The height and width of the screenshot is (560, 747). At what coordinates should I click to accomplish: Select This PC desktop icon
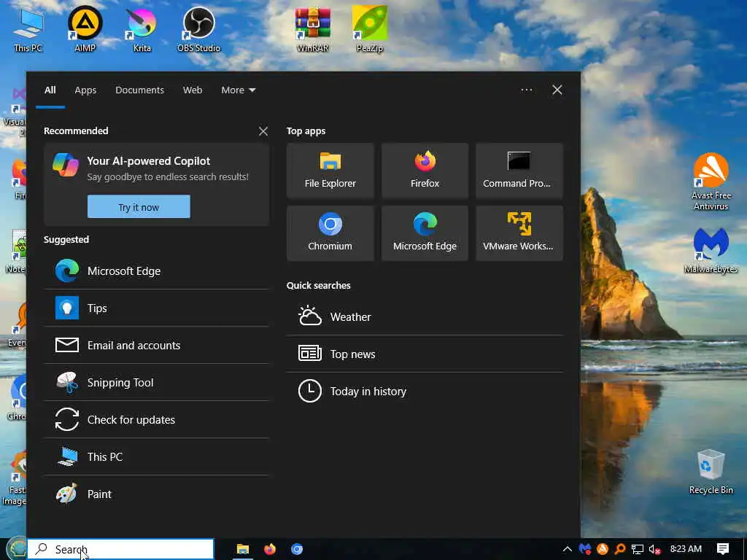(28, 28)
